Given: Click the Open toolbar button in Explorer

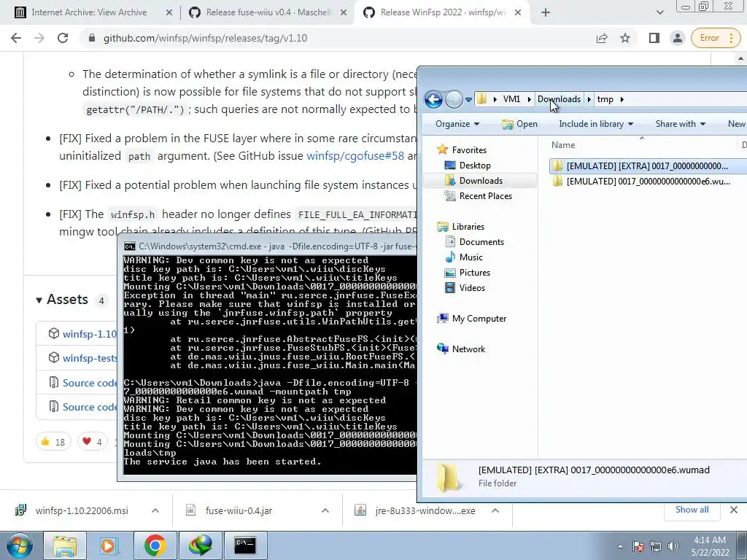Looking at the screenshot, I should point(519,124).
